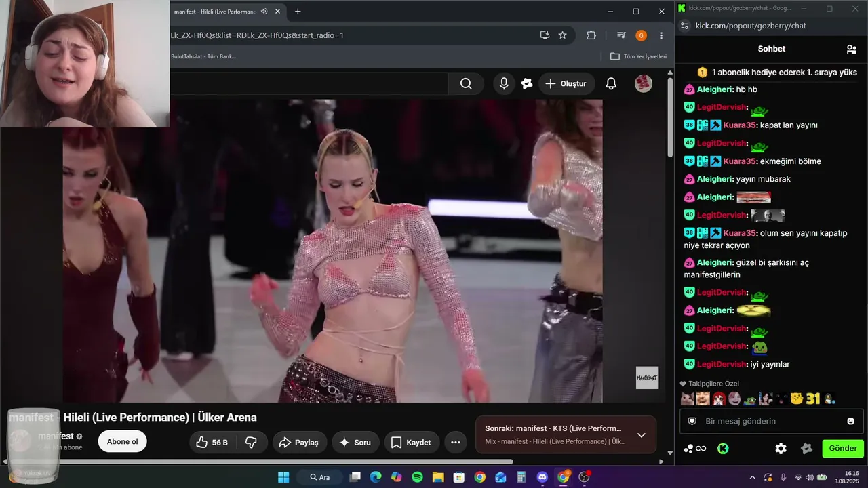The height and width of the screenshot is (488, 868).
Task: Open a new Chrome tab
Action: tap(298, 12)
